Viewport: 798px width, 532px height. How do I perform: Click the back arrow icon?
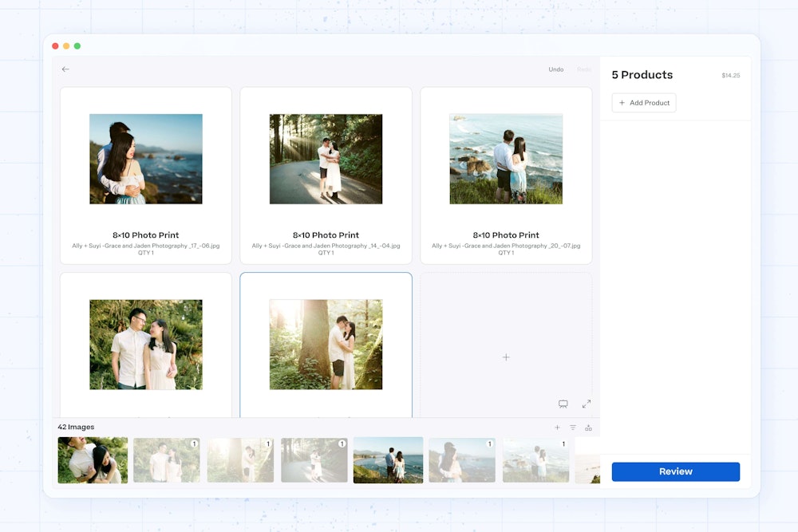click(65, 69)
